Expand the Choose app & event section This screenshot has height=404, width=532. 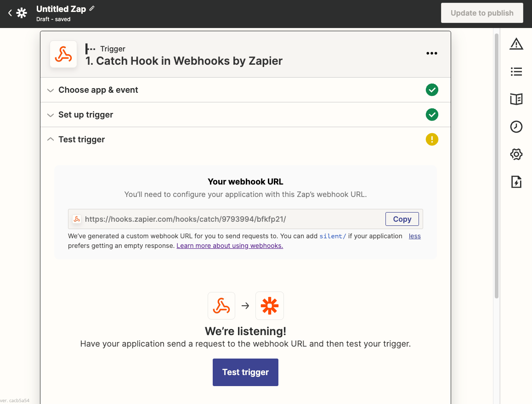pyautogui.click(x=245, y=90)
